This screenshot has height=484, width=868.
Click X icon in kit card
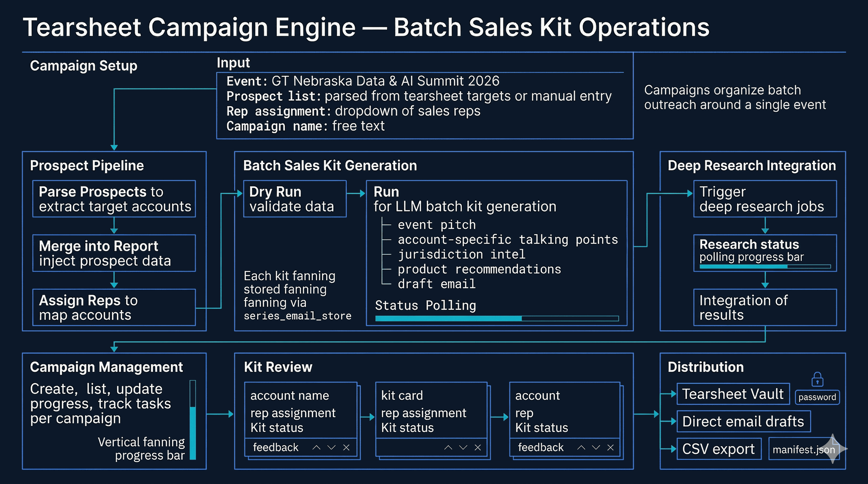[x=478, y=447]
